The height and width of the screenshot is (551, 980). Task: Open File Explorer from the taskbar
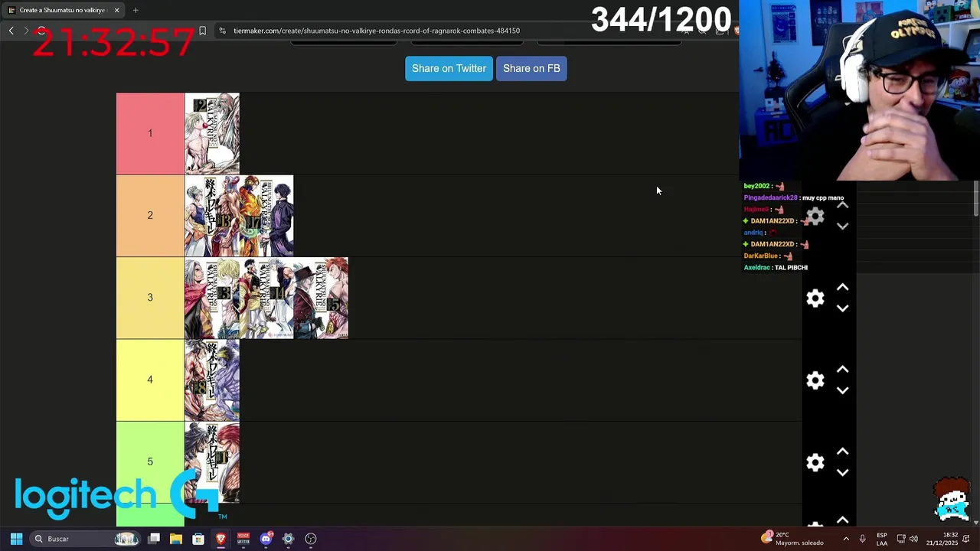point(176,539)
